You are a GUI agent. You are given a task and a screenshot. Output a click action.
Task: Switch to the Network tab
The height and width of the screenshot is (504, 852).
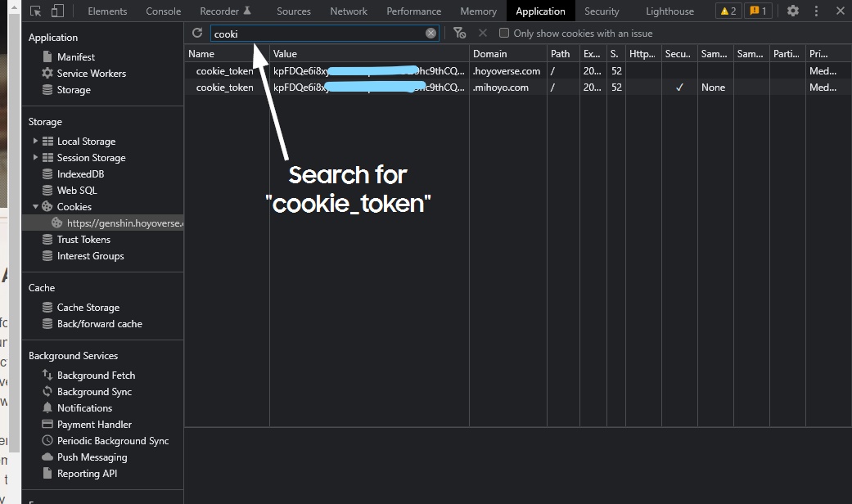[x=349, y=11]
